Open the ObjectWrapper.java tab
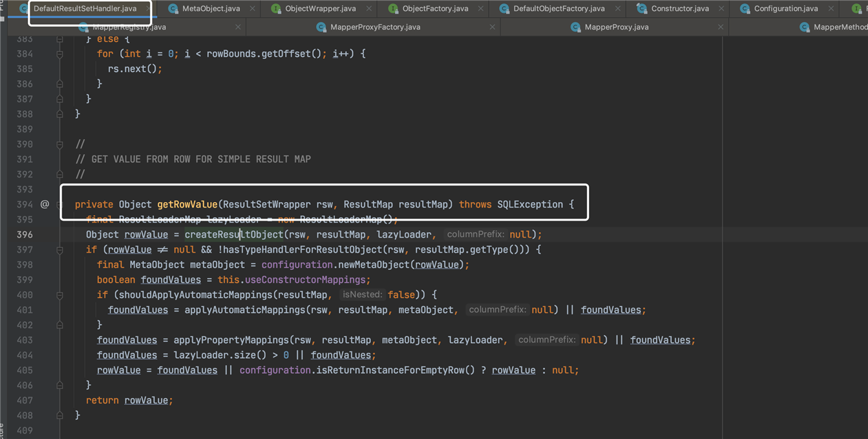Image resolution: width=868 pixels, height=439 pixels. coord(320,8)
